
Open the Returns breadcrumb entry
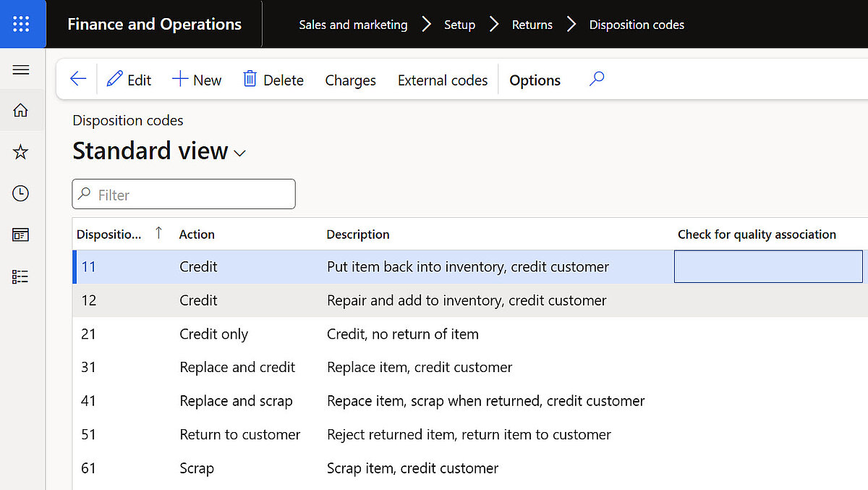532,24
